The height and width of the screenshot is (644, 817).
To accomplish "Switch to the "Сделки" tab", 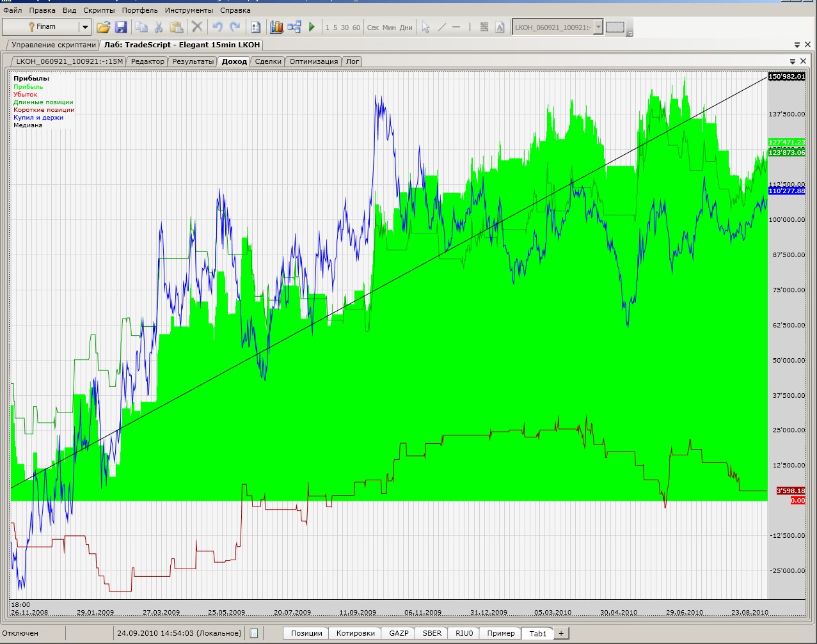I will coord(268,61).
